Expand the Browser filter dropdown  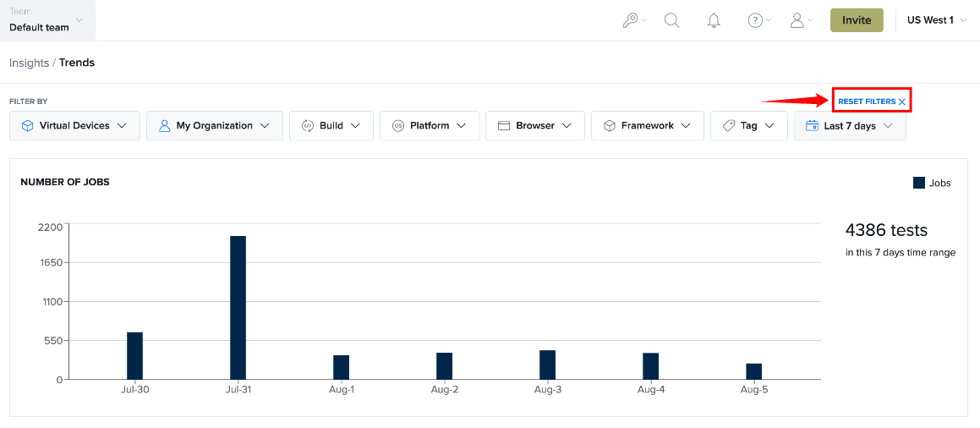[535, 125]
